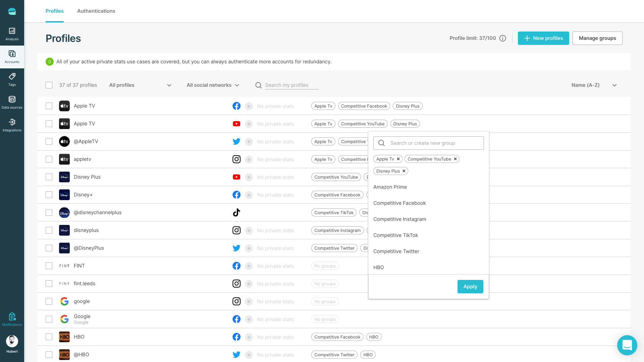644x362 pixels.
Task: Open No groups selector for google
Action: point(325,301)
